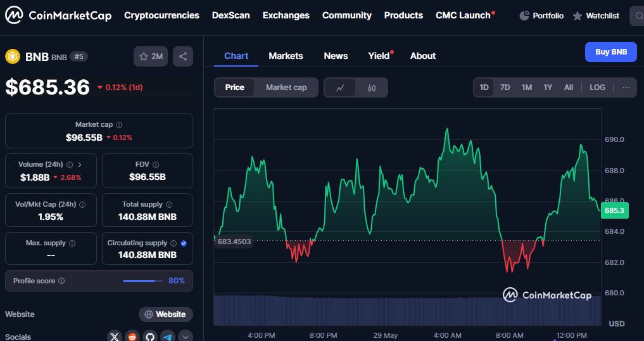Open the CMC Launch menu
The image size is (644, 341).
(465, 15)
